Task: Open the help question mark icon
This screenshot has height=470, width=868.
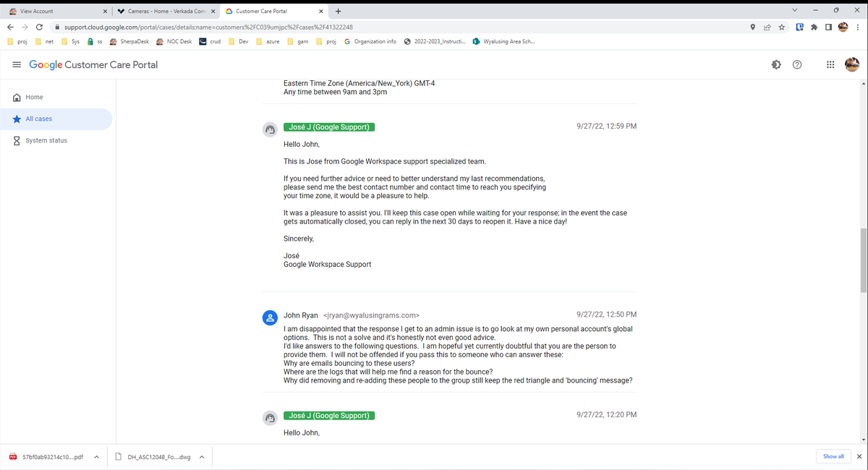Action: [x=797, y=65]
